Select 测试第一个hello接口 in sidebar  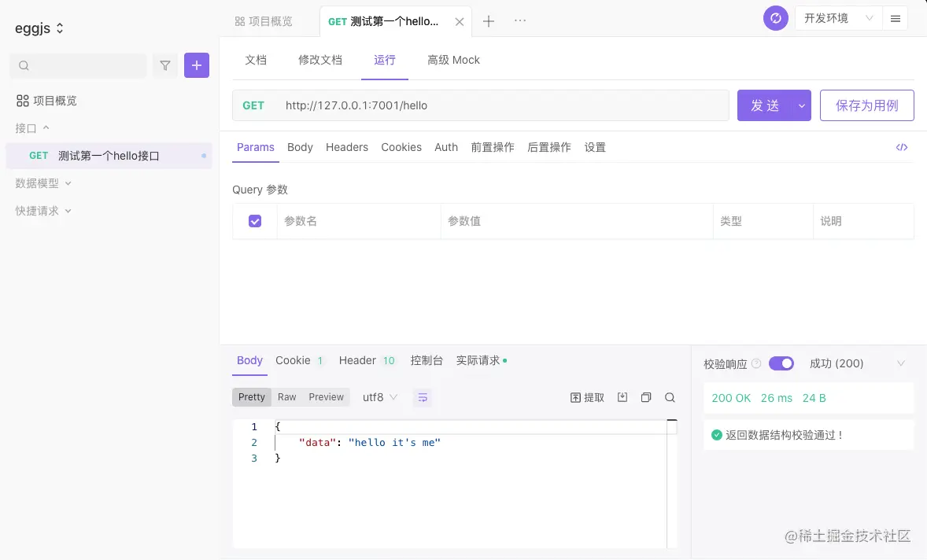coord(109,156)
